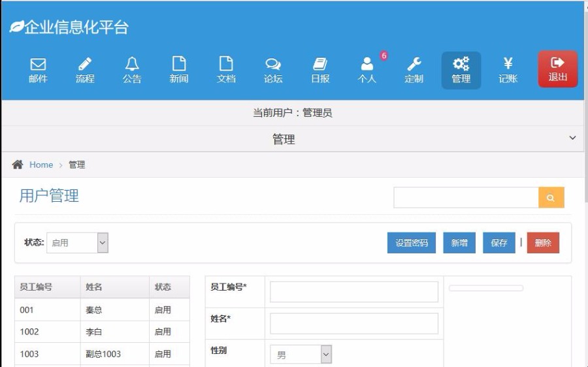Open the 日报 daily report icon
The image size is (588, 367).
(x=320, y=70)
